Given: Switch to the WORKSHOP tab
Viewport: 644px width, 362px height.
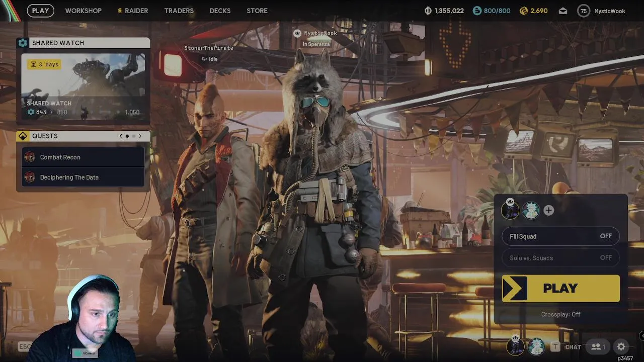Looking at the screenshot, I should point(83,11).
